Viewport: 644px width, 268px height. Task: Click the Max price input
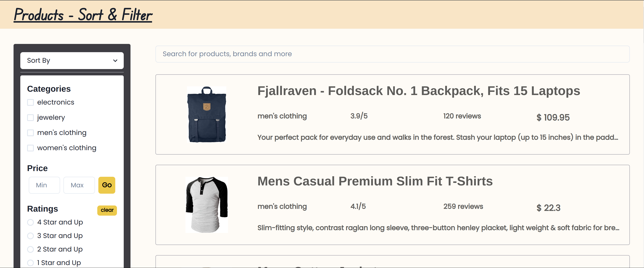click(79, 185)
